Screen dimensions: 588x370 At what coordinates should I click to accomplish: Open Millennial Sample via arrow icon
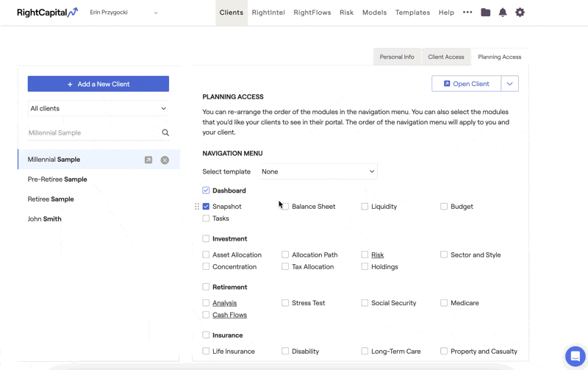(148, 160)
